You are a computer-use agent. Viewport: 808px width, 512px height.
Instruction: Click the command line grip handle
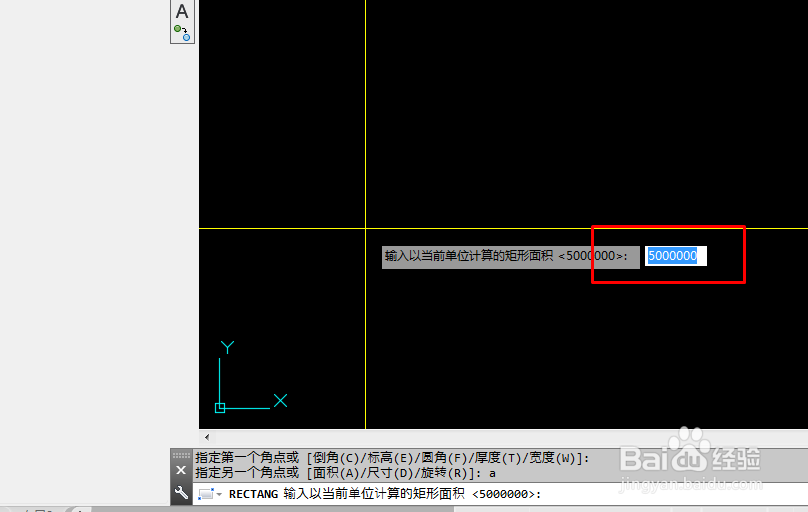181,455
